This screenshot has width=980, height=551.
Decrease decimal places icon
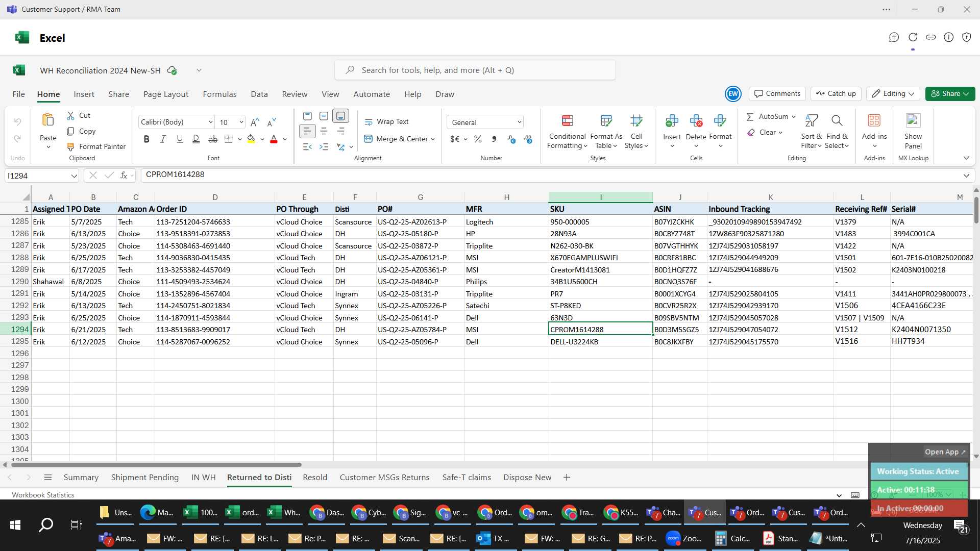(x=528, y=139)
